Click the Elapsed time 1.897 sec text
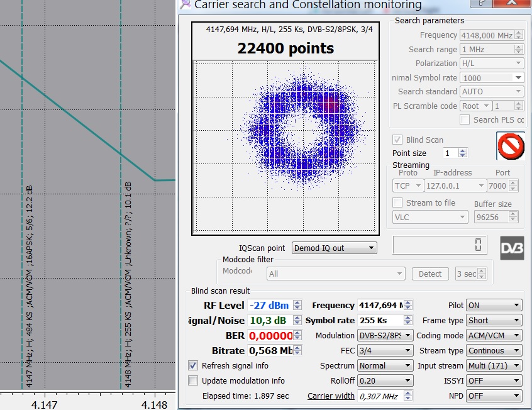The height and width of the screenshot is (410, 532). click(245, 396)
